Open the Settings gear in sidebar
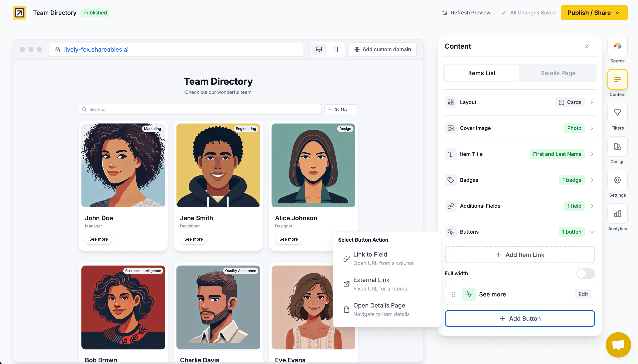The image size is (638, 364). [x=617, y=180]
